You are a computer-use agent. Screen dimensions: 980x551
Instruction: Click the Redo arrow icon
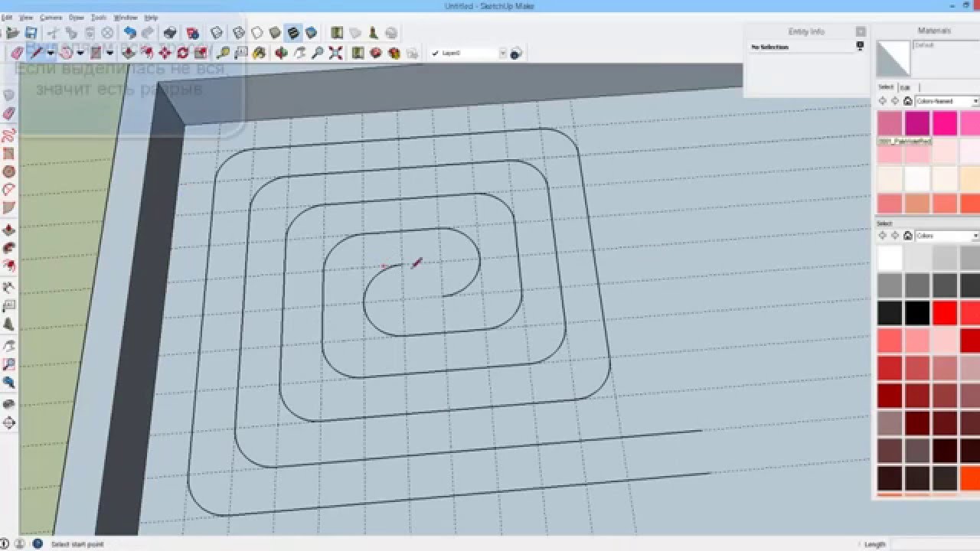tap(148, 33)
